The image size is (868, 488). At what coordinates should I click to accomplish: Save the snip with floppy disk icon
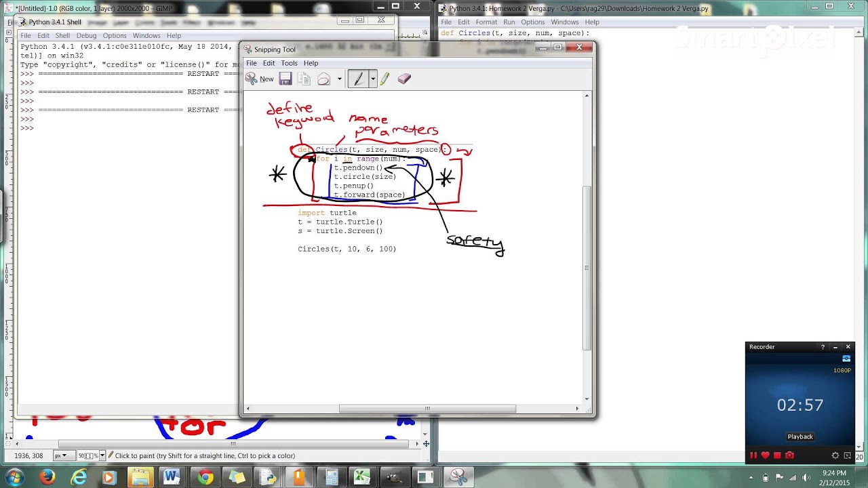point(285,79)
